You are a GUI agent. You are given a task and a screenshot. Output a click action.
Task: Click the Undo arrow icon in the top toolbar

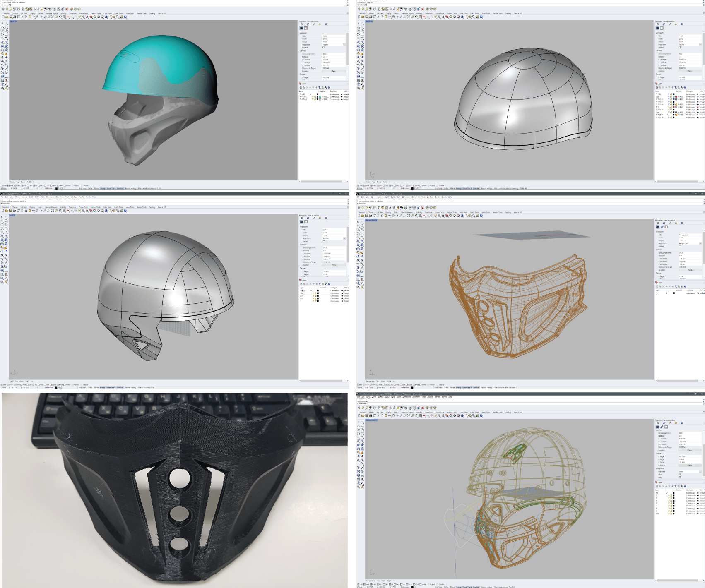34,17
